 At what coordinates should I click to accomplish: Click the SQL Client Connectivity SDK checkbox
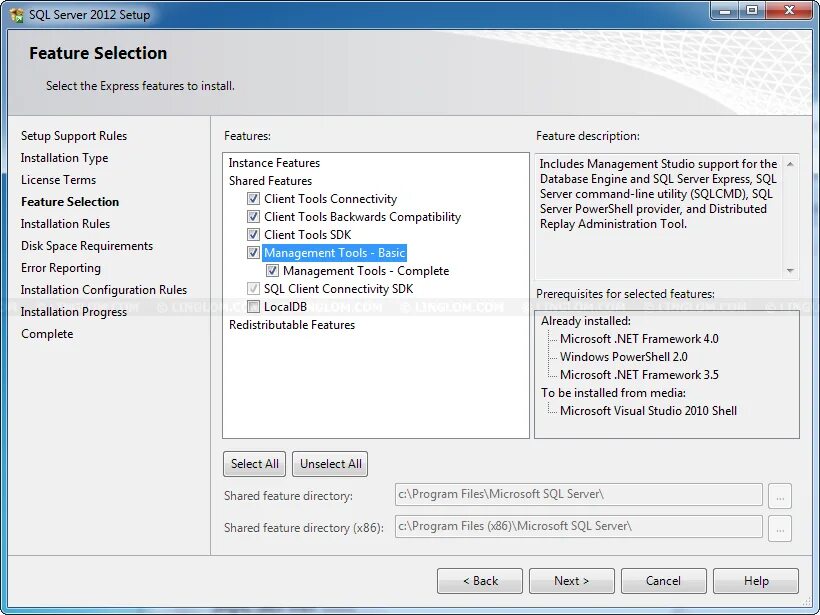tap(253, 289)
